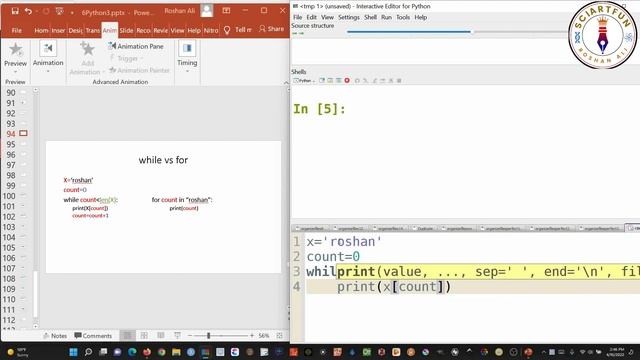Open the File tab in PowerPoint
The height and width of the screenshot is (360, 640).
tap(17, 31)
